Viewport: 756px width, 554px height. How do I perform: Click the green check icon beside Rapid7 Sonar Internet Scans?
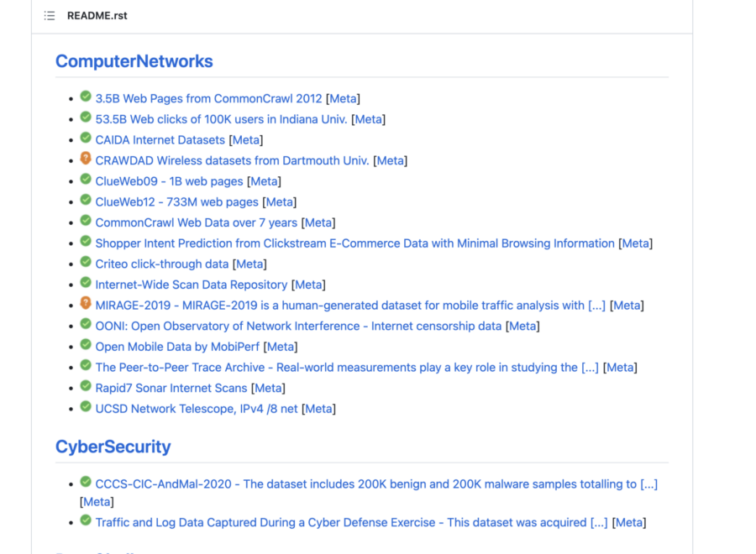pyautogui.click(x=86, y=385)
